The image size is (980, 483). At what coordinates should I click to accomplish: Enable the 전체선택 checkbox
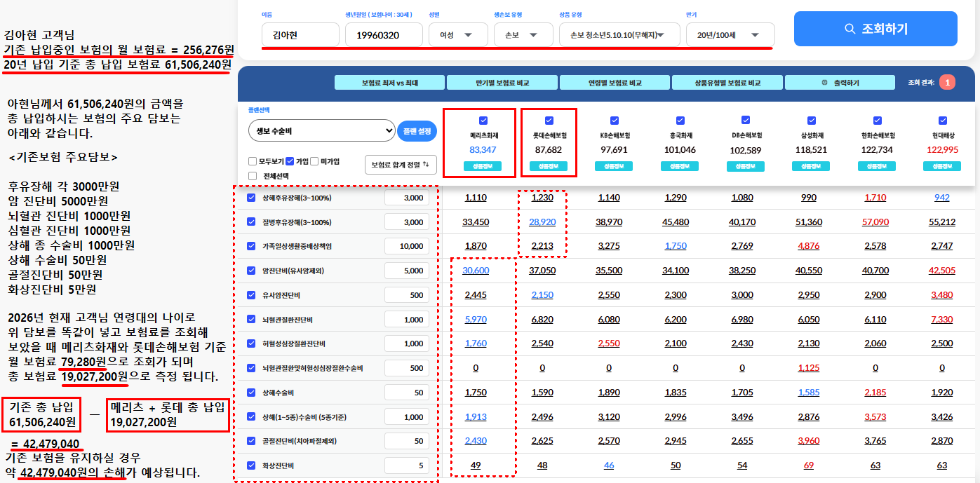click(253, 176)
